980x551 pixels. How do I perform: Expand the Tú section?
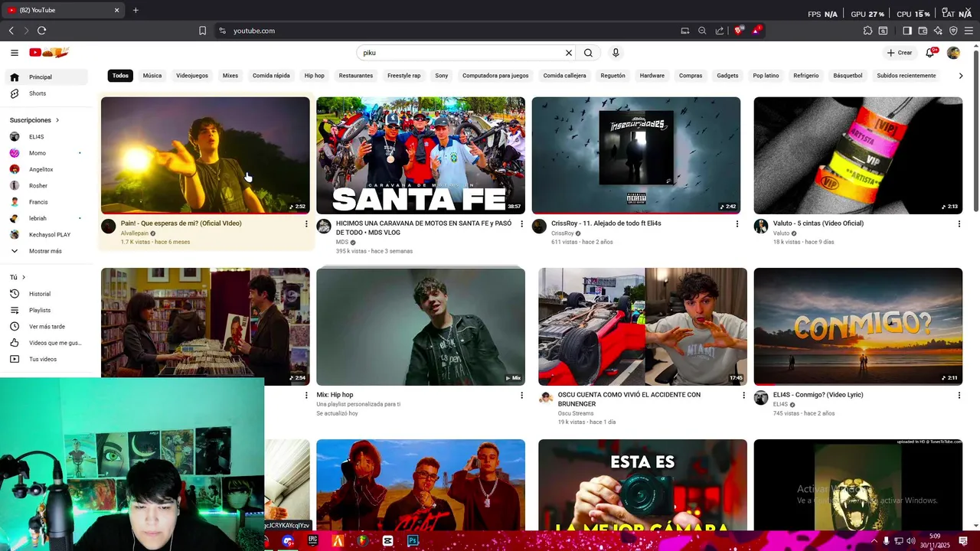tap(18, 277)
